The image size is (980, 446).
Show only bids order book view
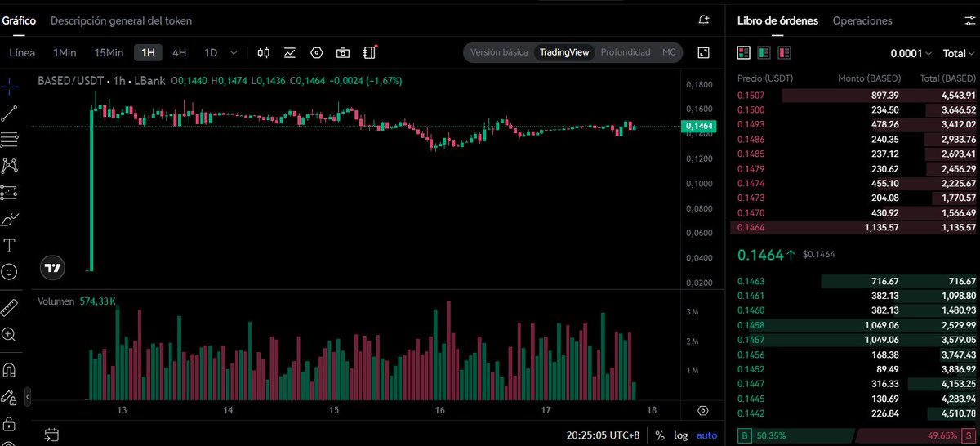coord(764,53)
